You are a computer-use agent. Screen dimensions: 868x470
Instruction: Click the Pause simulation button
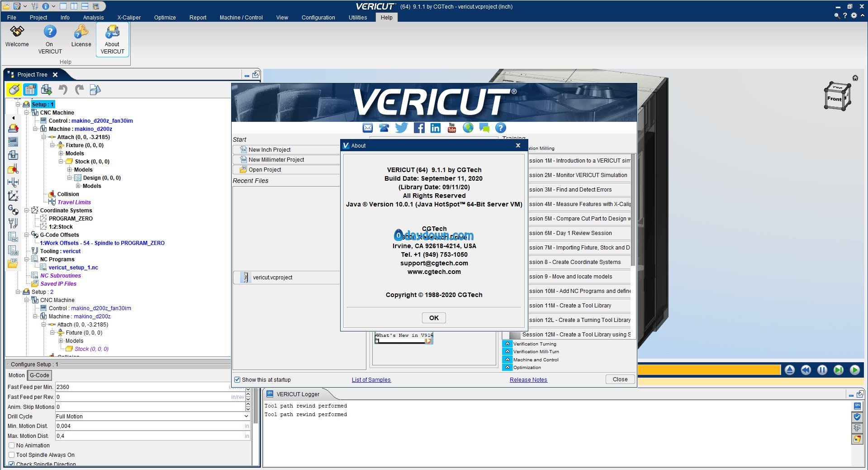(x=822, y=370)
